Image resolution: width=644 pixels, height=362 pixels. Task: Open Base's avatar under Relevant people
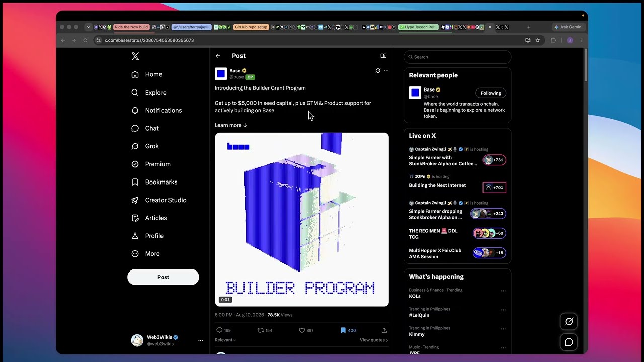pyautogui.click(x=415, y=93)
